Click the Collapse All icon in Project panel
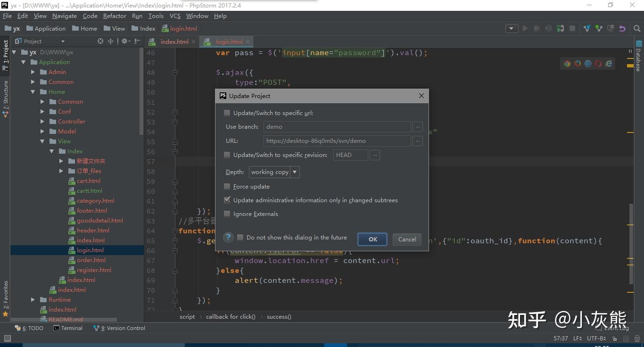The height and width of the screenshot is (347, 644). 111,41
